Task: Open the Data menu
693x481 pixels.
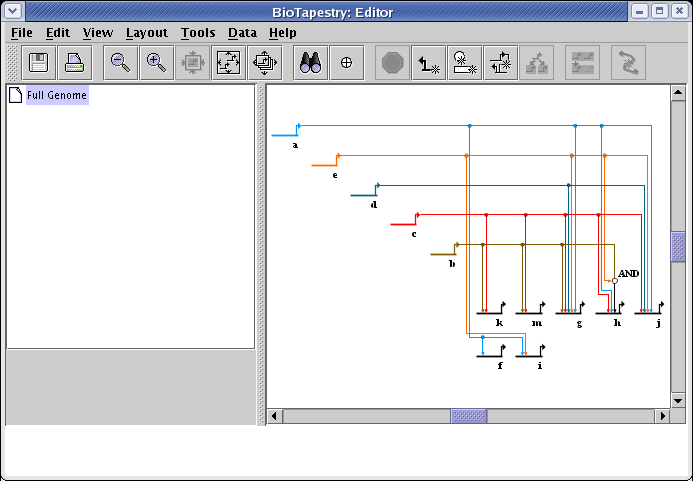Action: point(242,33)
